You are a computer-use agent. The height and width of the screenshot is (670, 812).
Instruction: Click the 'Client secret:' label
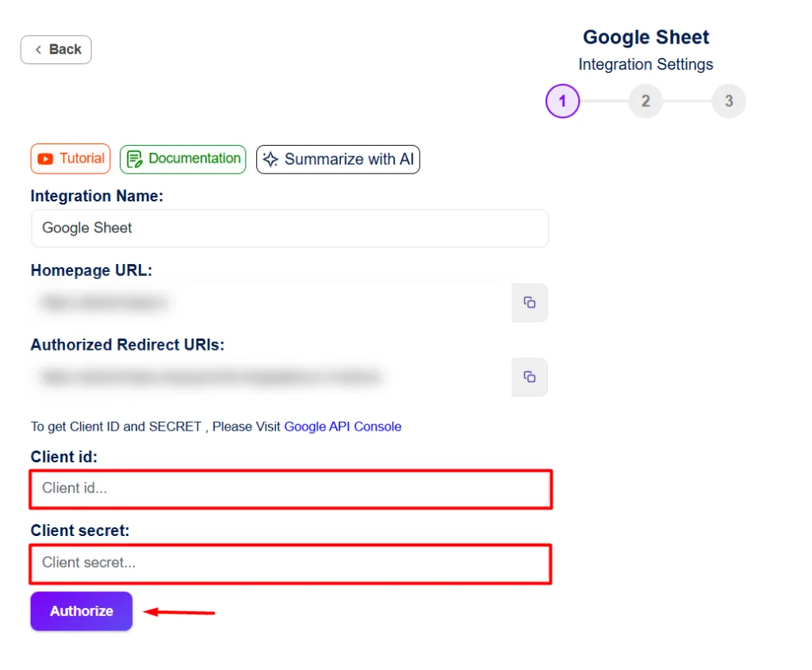[x=80, y=530]
